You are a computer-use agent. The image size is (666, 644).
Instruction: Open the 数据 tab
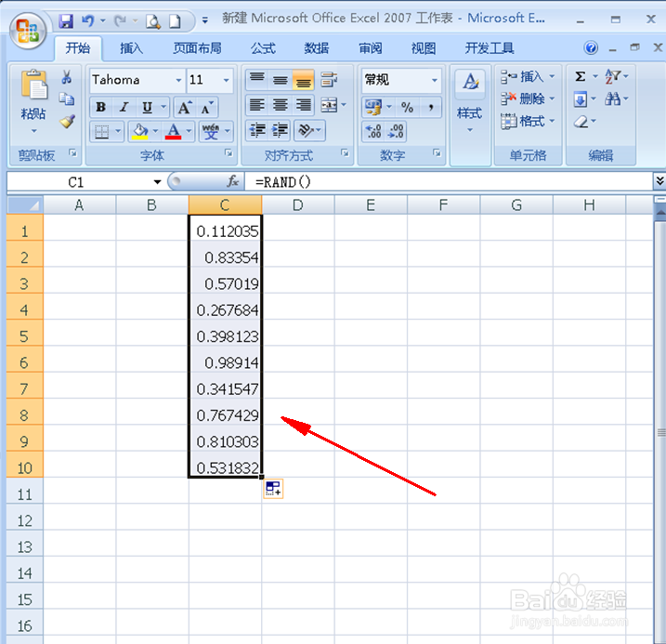(317, 48)
